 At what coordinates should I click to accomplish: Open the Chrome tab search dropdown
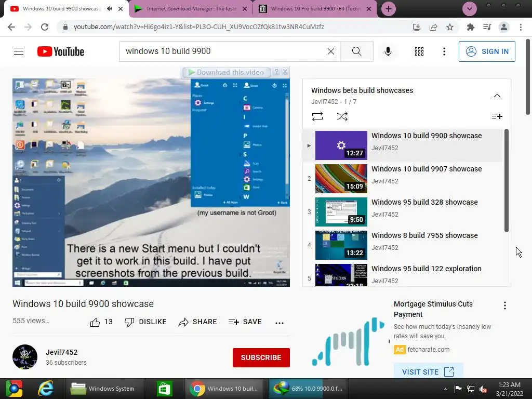470,9
